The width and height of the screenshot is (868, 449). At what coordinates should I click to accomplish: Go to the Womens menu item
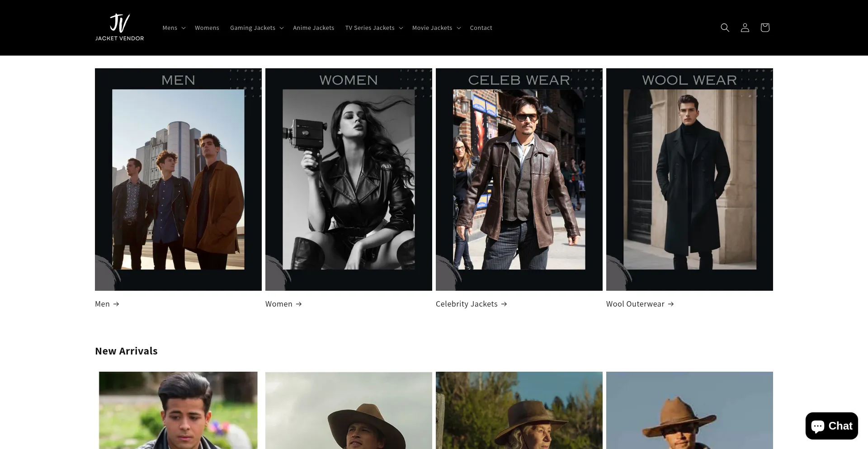207,28
